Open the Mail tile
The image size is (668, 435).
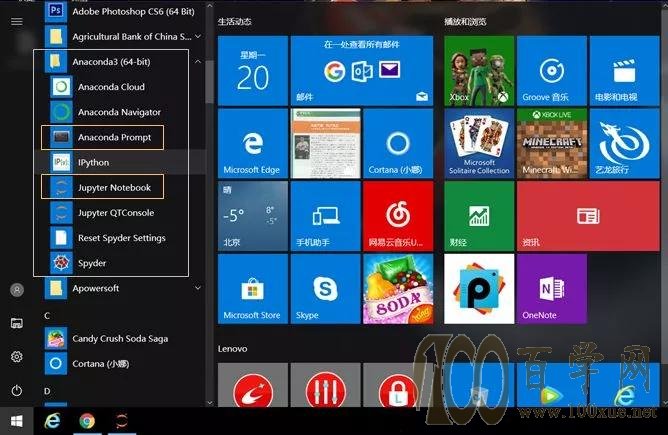point(362,71)
